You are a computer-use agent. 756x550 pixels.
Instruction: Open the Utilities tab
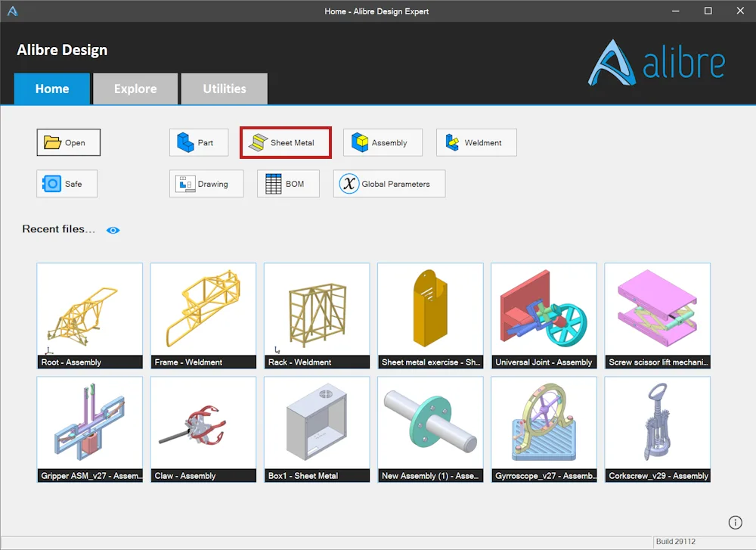tap(225, 89)
